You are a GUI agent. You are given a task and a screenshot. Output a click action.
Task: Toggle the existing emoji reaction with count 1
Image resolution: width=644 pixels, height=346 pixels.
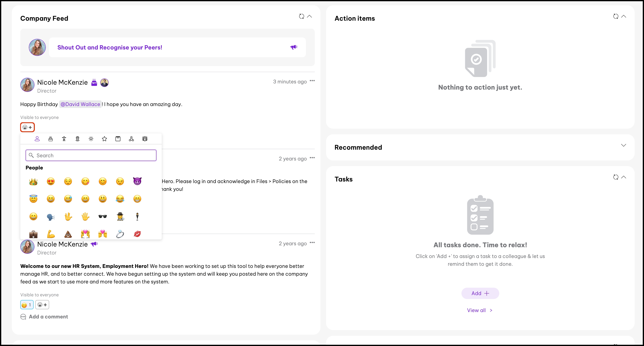pyautogui.click(x=27, y=305)
